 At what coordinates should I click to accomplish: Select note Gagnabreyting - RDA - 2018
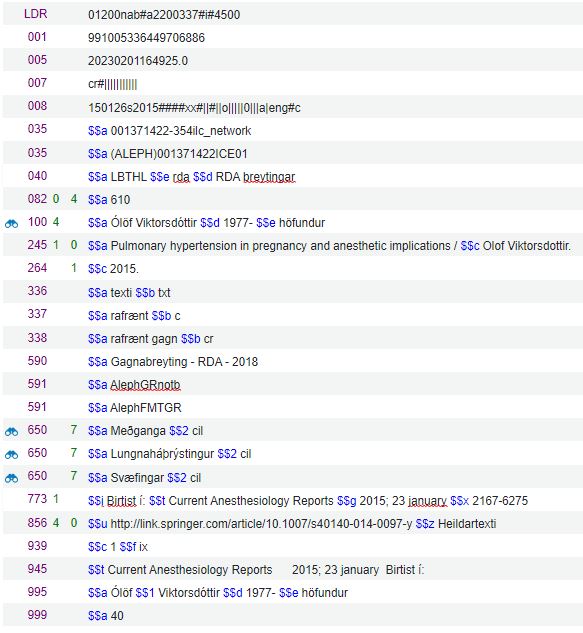coord(184,362)
